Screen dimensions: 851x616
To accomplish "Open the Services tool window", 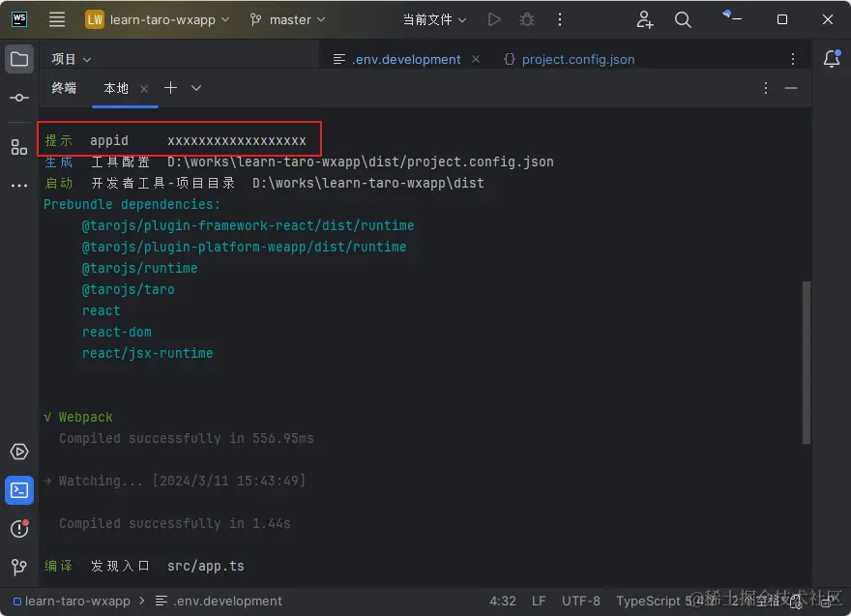I will click(x=19, y=452).
